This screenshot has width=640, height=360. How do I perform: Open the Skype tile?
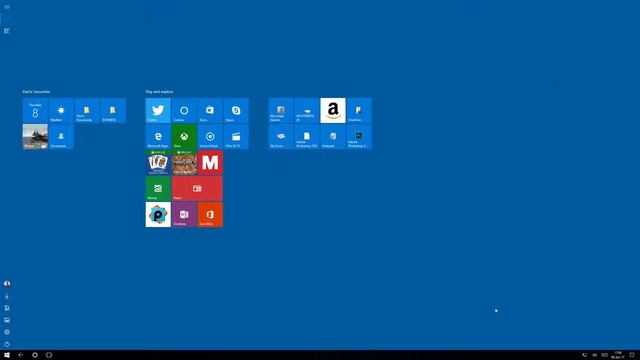pos(236,110)
